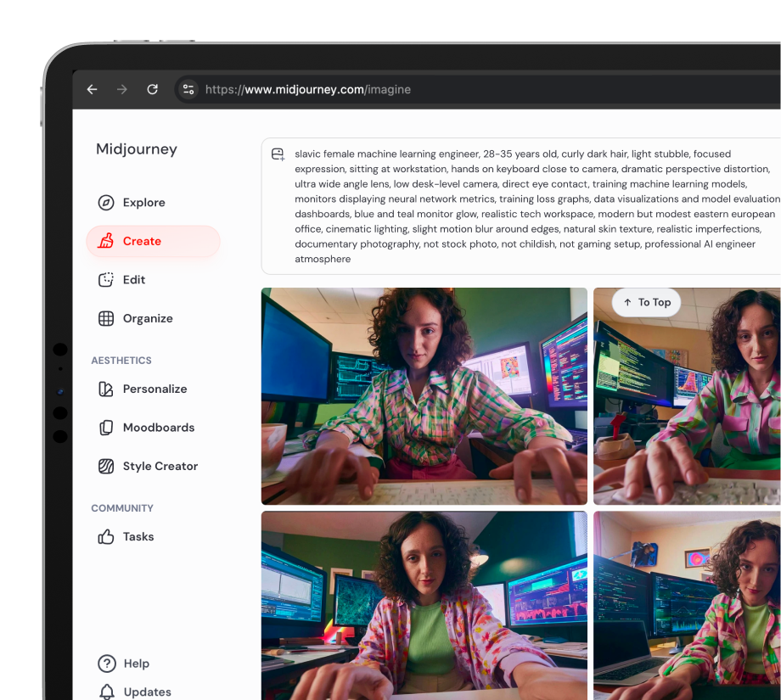The height and width of the screenshot is (700, 781).
Task: Click the Moodboards icon
Action: 105,428
